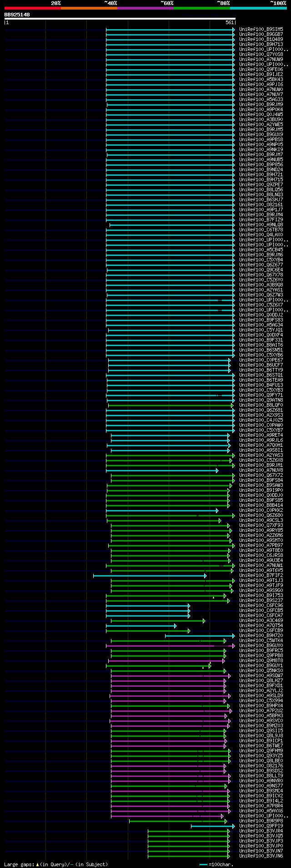Viewport: 291px width, 868px height.
Task: Click the UniRef100_B9GUY0 hit name
Action: [x=261, y=645]
